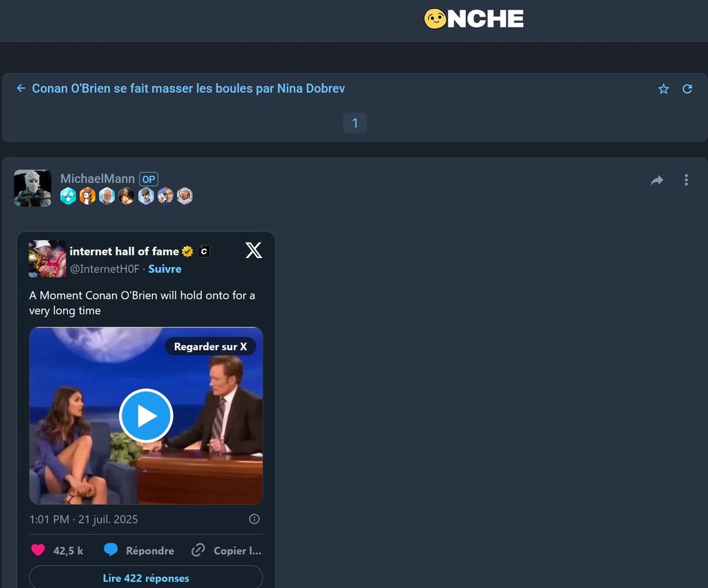Open Lire 422 réponses
Image resolution: width=708 pixels, height=588 pixels.
146,578
